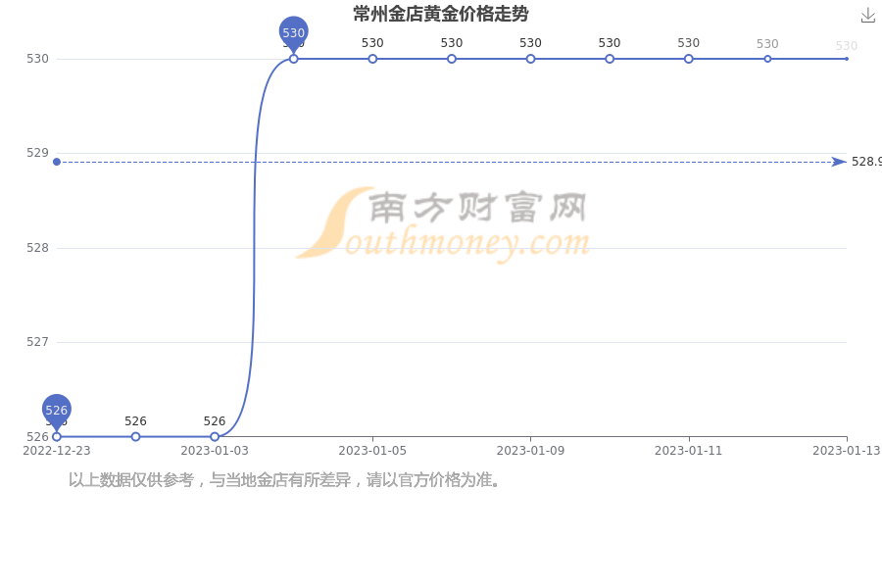
Task: Select the 530 point between 2023-01-11 and 2023-01-13
Action: point(767,59)
